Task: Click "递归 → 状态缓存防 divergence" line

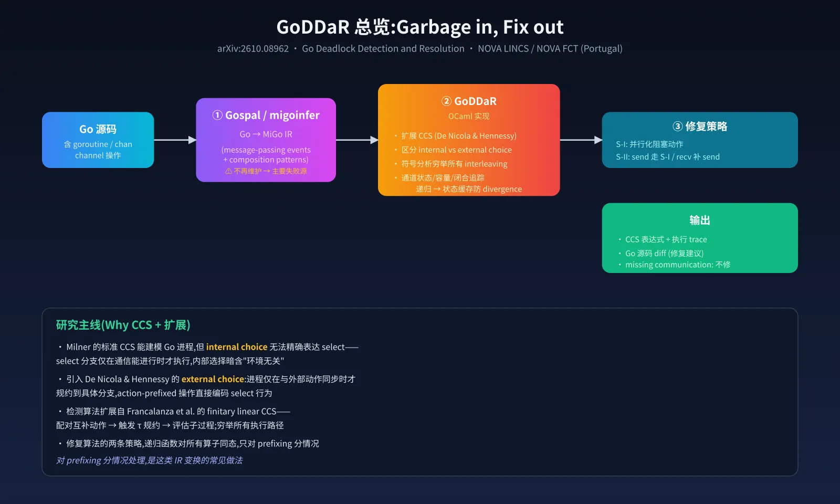Action: [469, 189]
